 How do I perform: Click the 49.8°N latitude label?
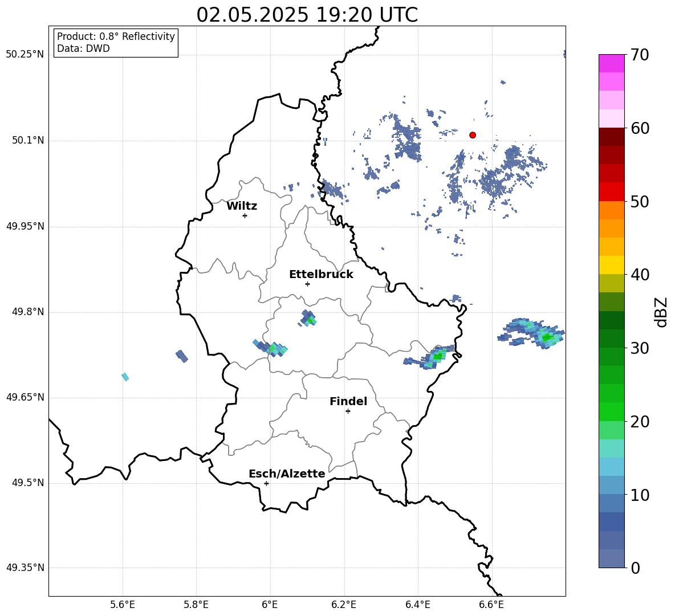click(28, 312)
